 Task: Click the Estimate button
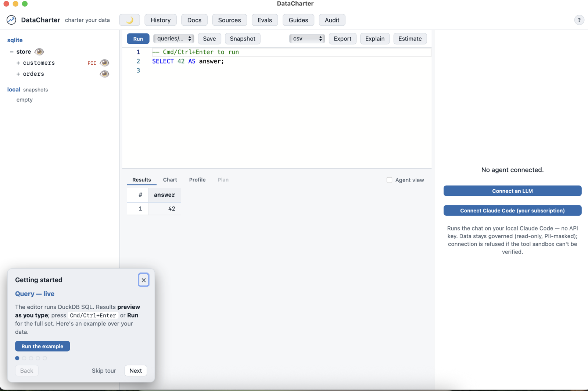(x=410, y=39)
